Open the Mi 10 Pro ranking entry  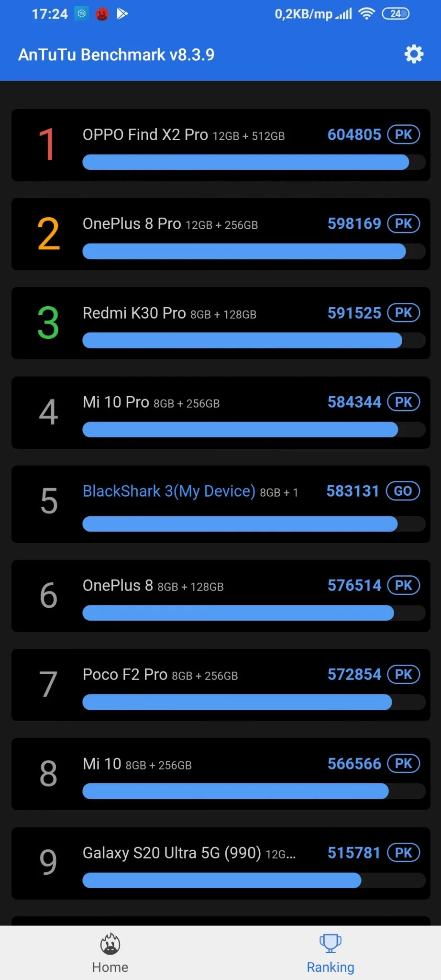coord(220,412)
